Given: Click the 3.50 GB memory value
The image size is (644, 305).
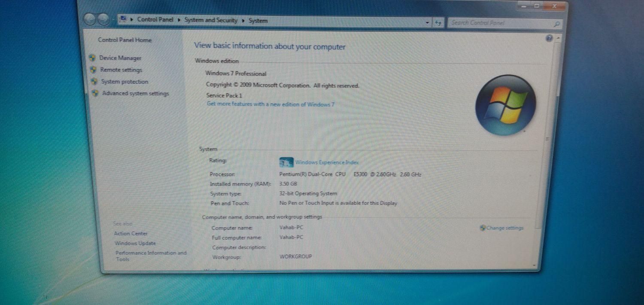Looking at the screenshot, I should point(288,184).
